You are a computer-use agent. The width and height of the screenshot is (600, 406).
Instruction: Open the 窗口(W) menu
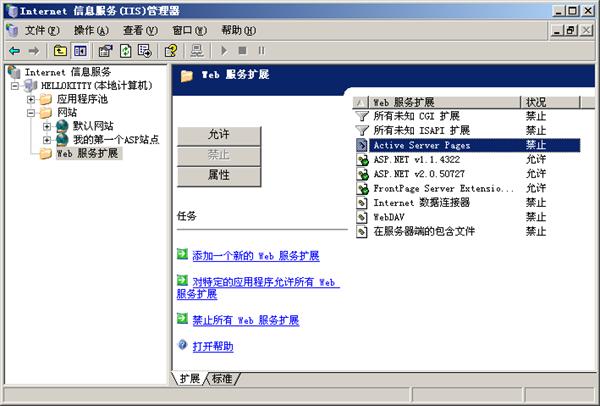coord(189,30)
